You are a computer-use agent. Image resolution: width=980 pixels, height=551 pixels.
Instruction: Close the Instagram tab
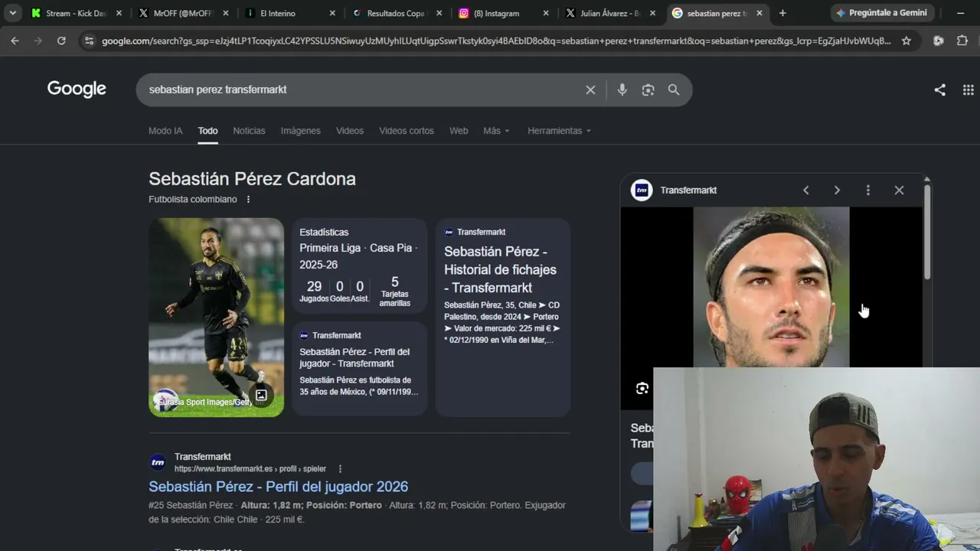coord(545,13)
